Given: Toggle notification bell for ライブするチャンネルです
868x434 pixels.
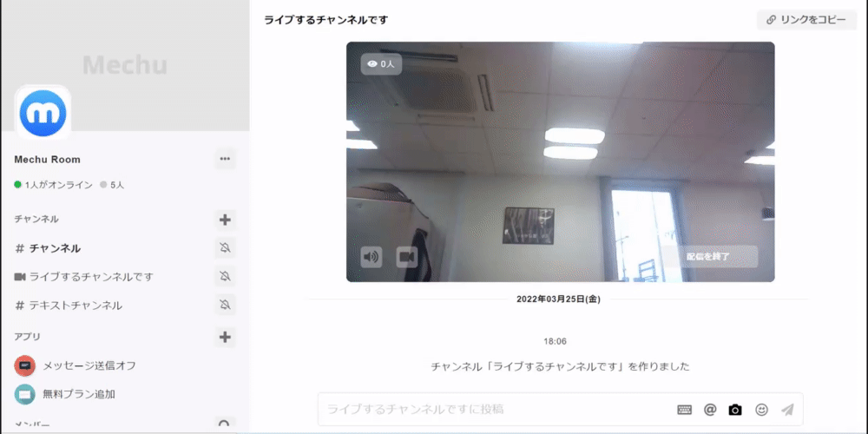Looking at the screenshot, I should coord(225,277).
